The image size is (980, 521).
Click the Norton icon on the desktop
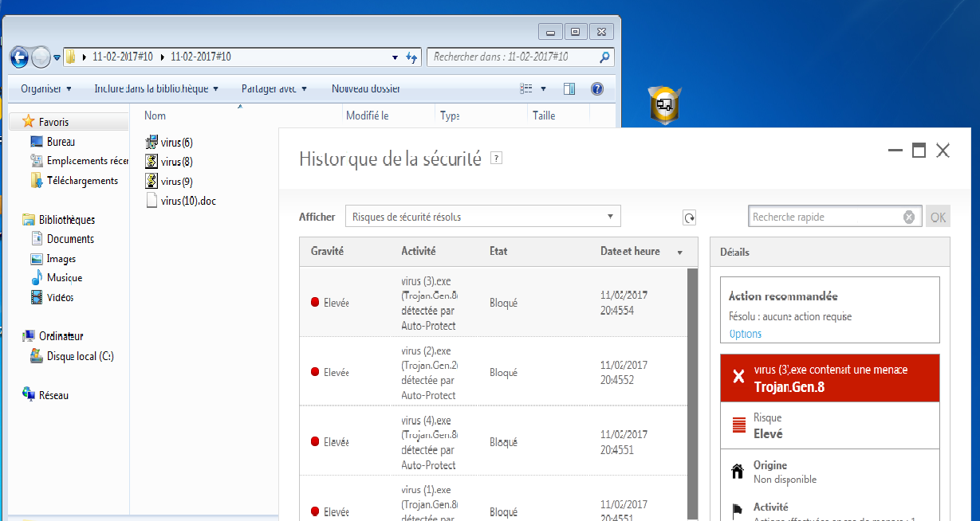(664, 104)
